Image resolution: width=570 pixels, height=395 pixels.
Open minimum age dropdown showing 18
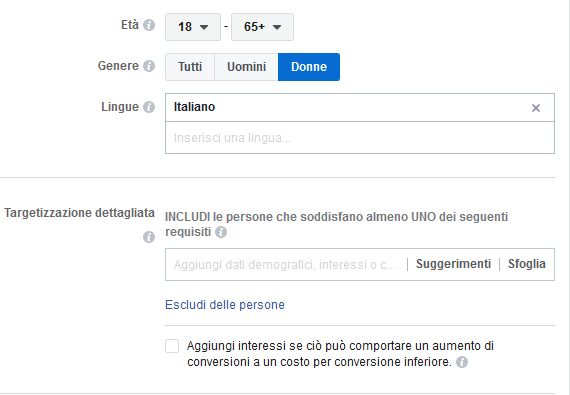(x=193, y=27)
